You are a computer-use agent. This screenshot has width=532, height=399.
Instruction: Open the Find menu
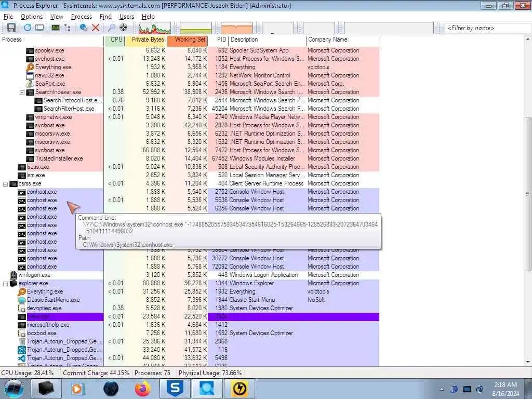click(105, 17)
